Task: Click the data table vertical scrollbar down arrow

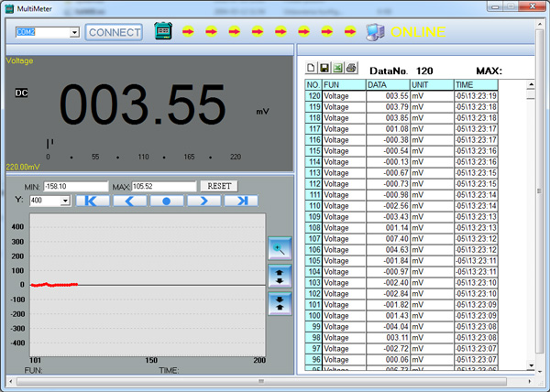Action: click(x=530, y=366)
